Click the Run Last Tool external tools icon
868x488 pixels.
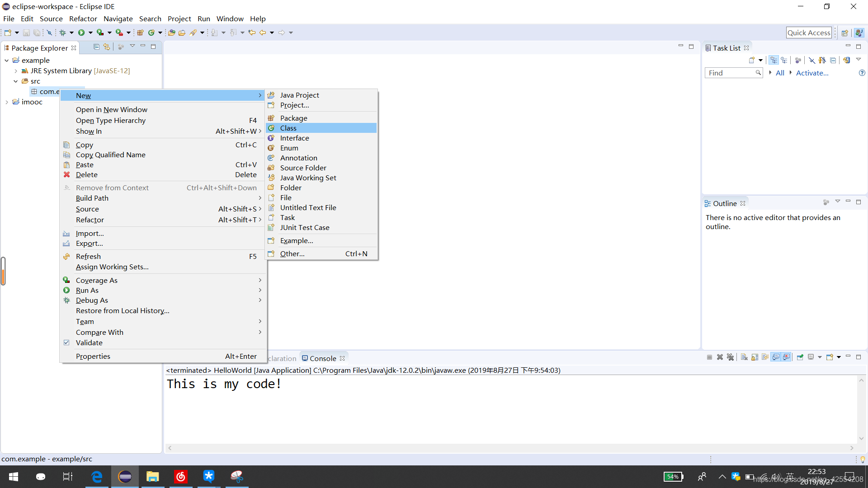[119, 33]
